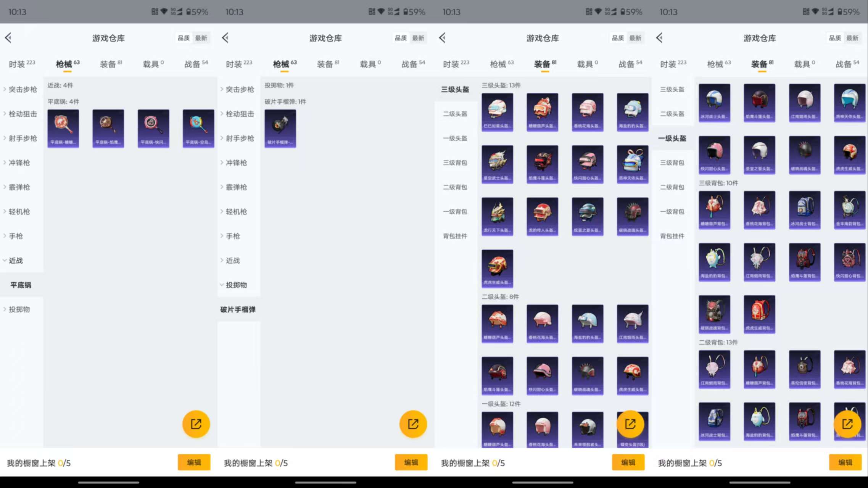Sort by 最新 on the 平底锅 screen
This screenshot has height=488, width=868.
pyautogui.click(x=201, y=38)
